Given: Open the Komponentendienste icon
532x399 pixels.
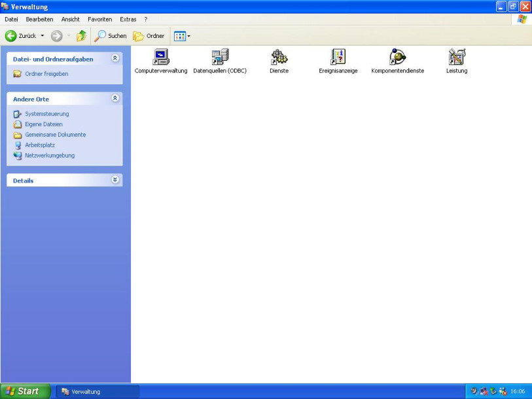Looking at the screenshot, I should pos(397,58).
